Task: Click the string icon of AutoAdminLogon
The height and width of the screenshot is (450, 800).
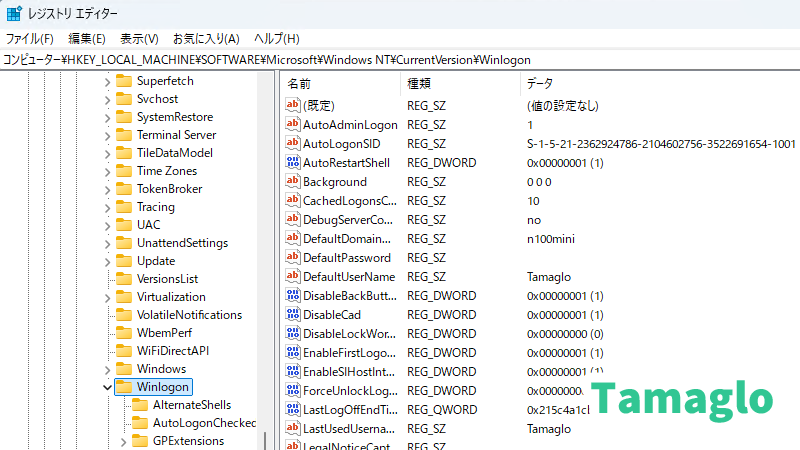Action: click(x=292, y=124)
